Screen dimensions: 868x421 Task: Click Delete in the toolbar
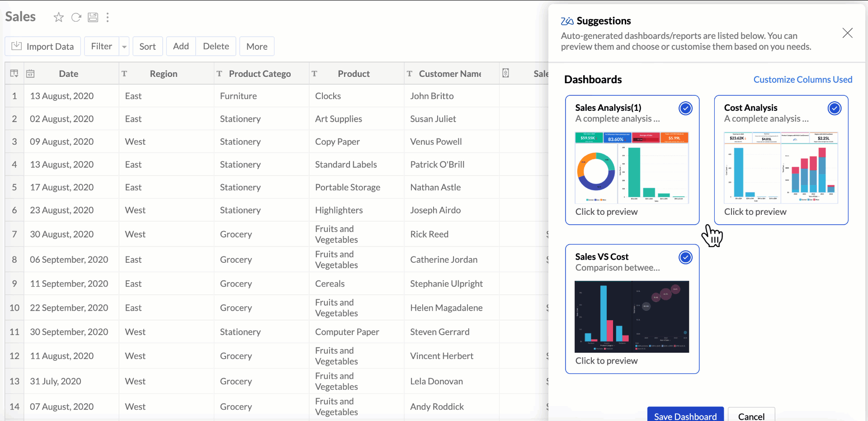[216, 47]
